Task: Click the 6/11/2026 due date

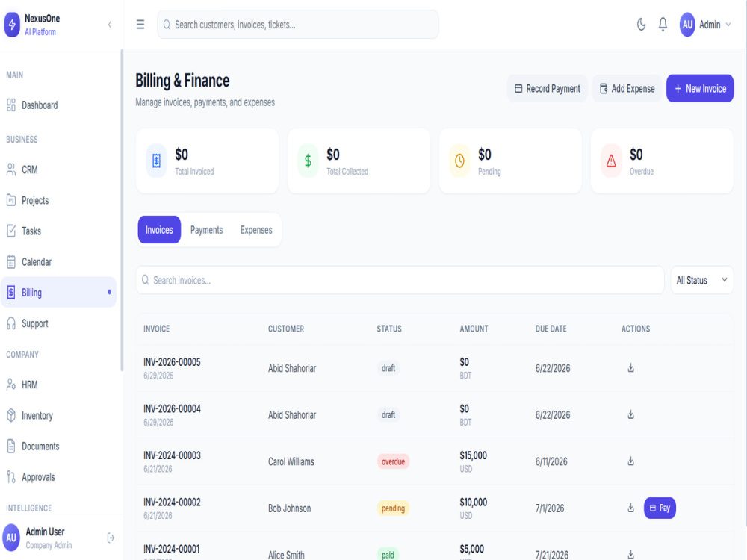Action: (x=551, y=462)
